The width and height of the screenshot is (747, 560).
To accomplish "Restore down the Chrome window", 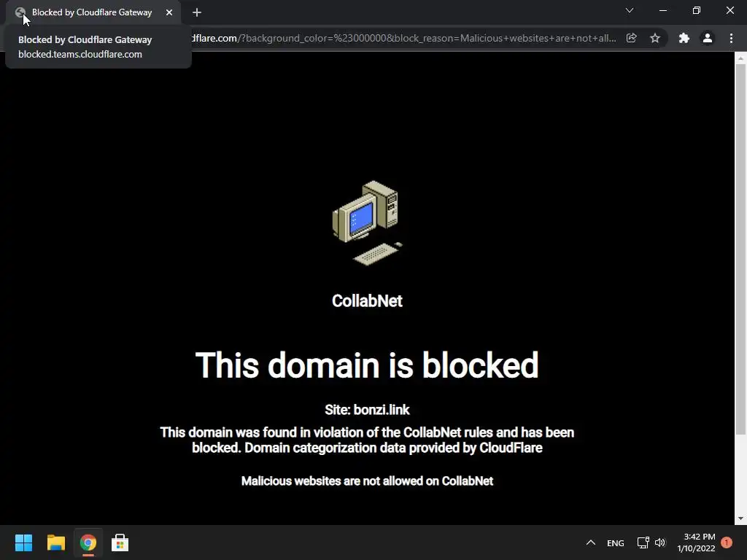I will pos(697,10).
